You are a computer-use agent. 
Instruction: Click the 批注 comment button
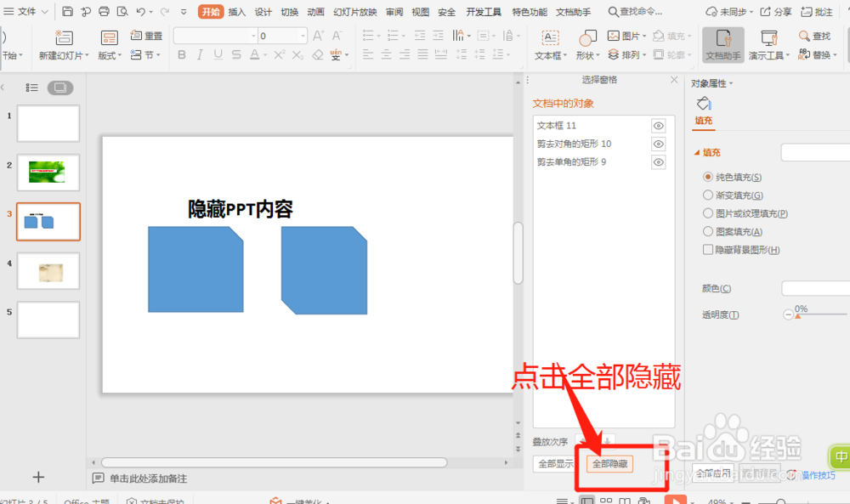(817, 11)
